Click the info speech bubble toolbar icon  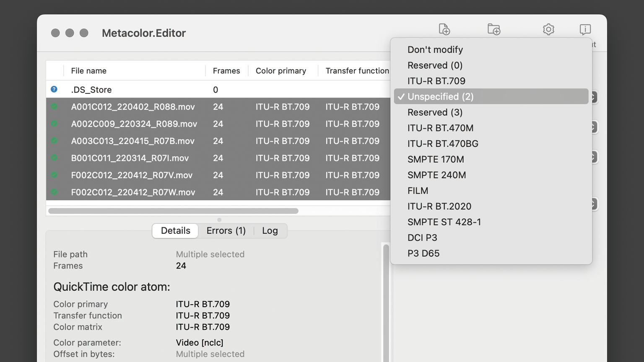click(x=585, y=29)
